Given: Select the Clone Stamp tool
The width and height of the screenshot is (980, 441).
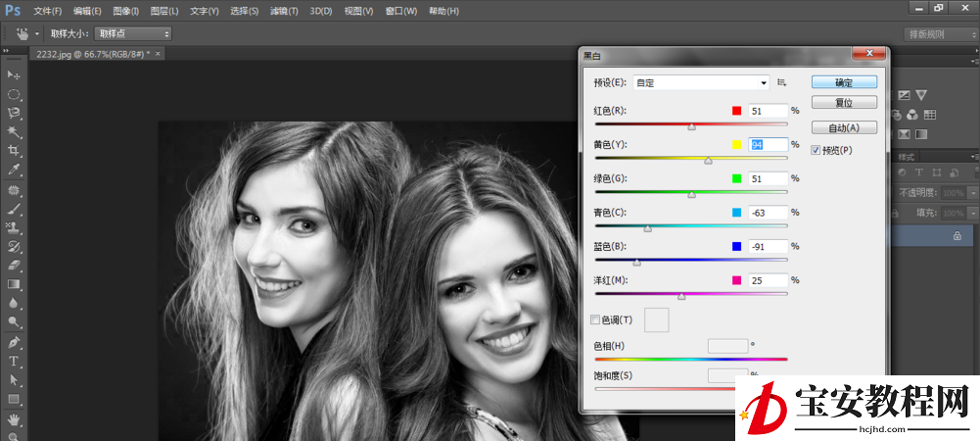Looking at the screenshot, I should coord(14,227).
